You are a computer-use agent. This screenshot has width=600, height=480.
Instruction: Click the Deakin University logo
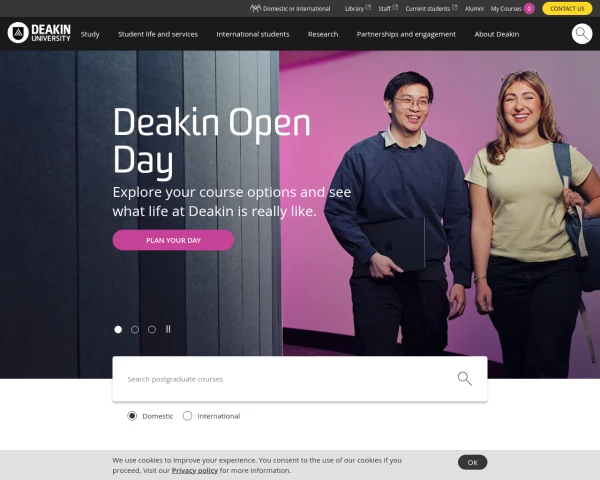[x=39, y=33]
